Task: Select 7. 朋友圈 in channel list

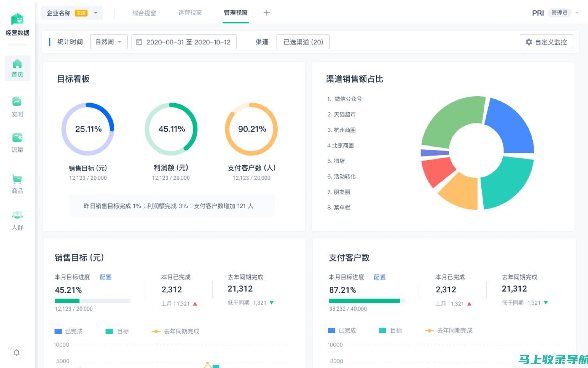Action: [x=339, y=192]
